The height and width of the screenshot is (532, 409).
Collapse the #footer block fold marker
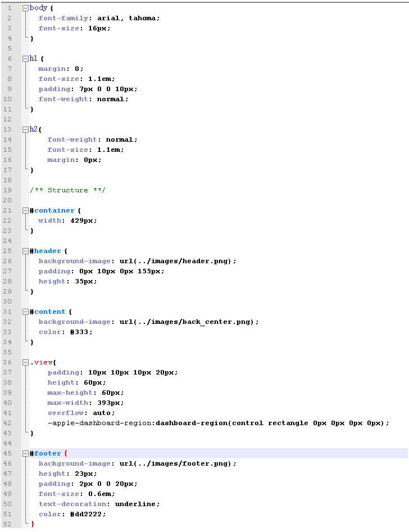[x=25, y=454]
